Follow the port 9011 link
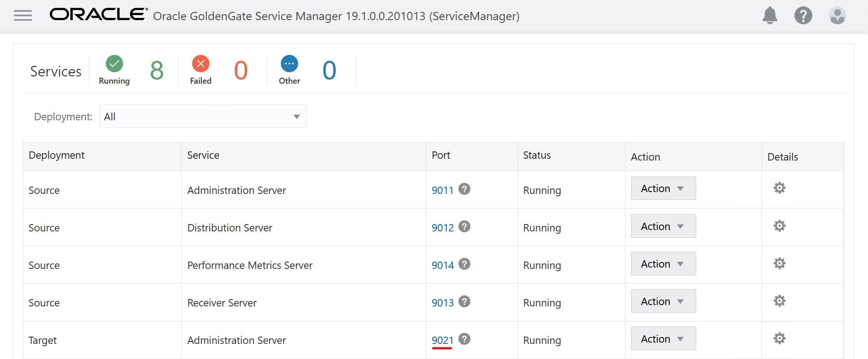868x359 pixels. click(x=442, y=190)
